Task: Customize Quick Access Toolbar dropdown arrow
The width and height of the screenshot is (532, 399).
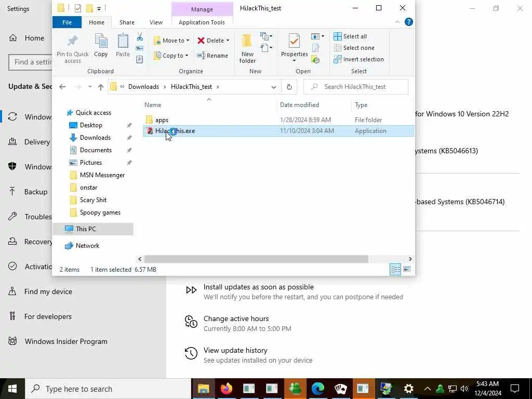Action: [x=99, y=8]
